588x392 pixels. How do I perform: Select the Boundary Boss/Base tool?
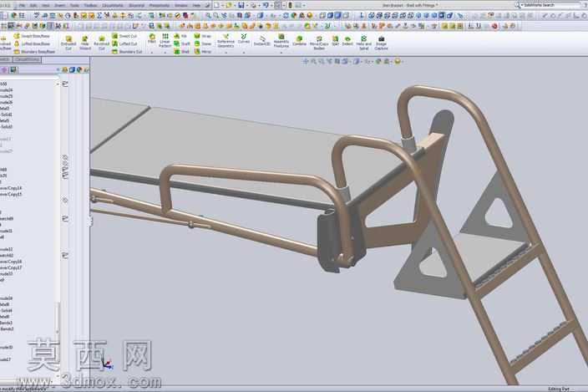point(34,52)
